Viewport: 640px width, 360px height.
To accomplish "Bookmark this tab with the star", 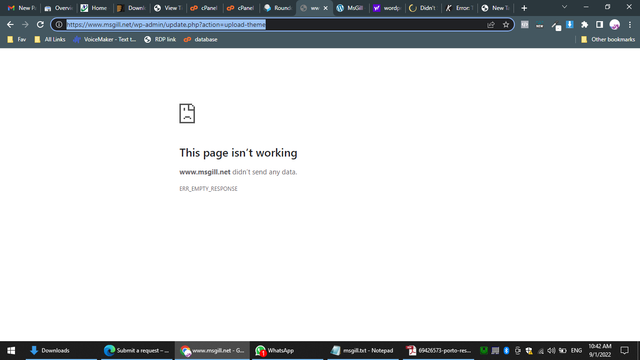I will (506, 24).
